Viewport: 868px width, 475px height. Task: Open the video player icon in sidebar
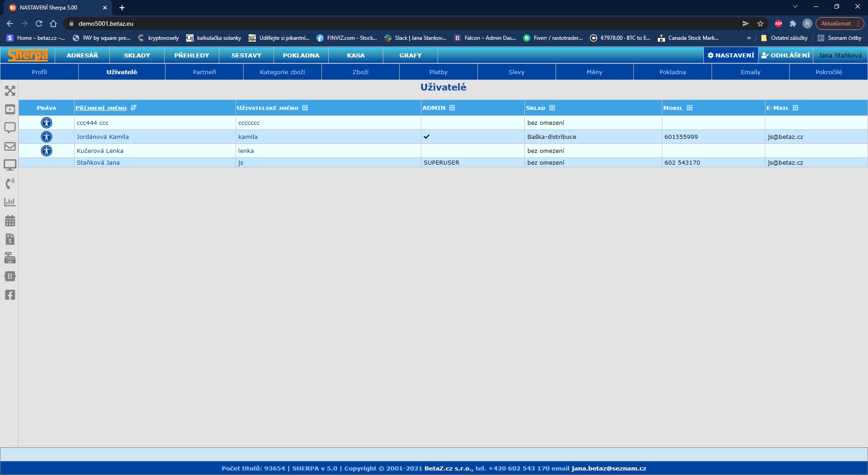pyautogui.click(x=10, y=109)
